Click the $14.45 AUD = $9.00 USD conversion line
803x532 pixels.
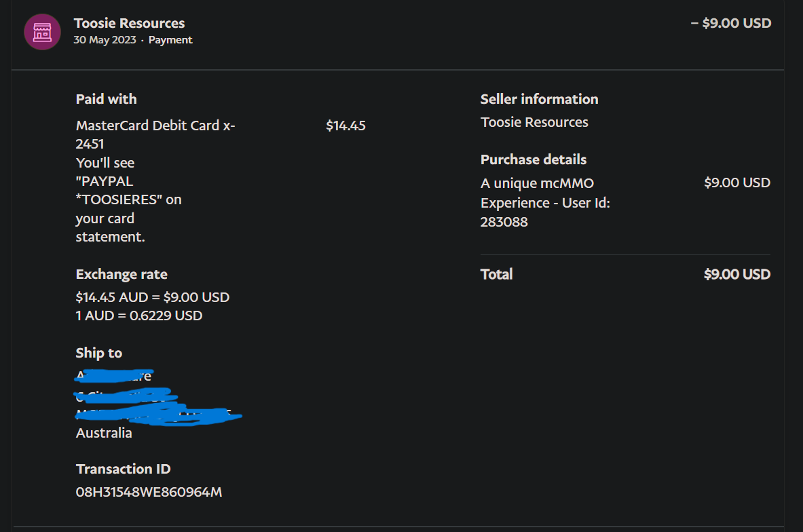pyautogui.click(x=153, y=297)
